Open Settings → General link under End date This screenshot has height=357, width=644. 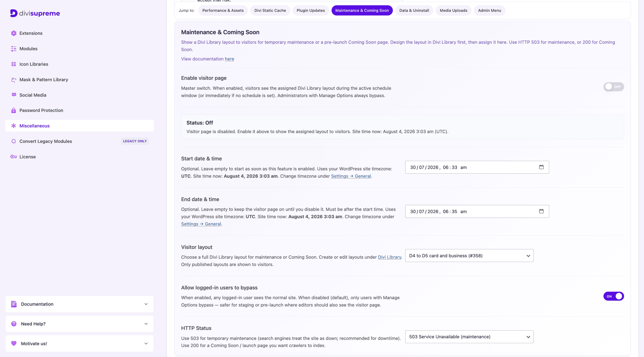201,224
